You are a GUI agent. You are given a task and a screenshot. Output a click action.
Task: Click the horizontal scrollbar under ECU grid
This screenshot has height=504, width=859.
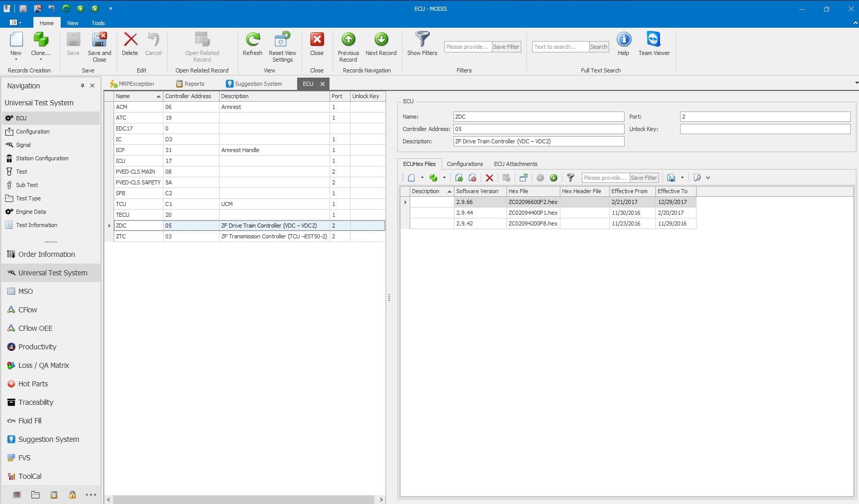click(x=244, y=499)
